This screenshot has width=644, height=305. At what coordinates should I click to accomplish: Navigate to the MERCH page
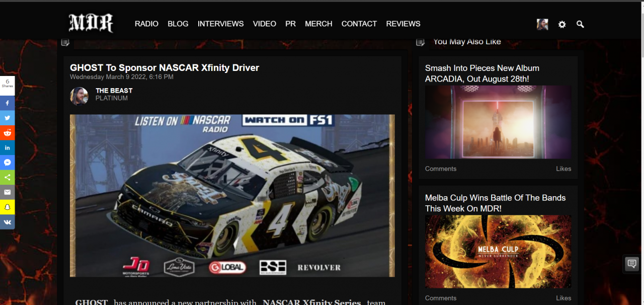(x=318, y=24)
